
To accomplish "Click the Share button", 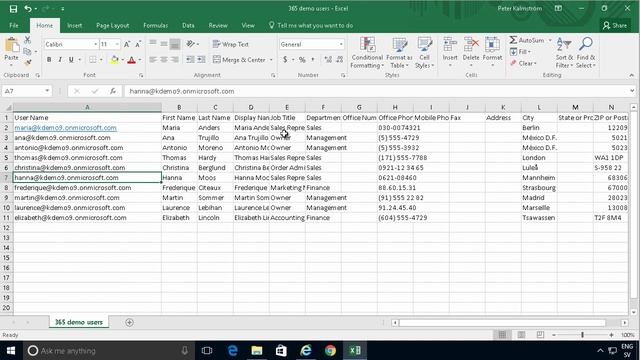I will (x=615, y=25).
